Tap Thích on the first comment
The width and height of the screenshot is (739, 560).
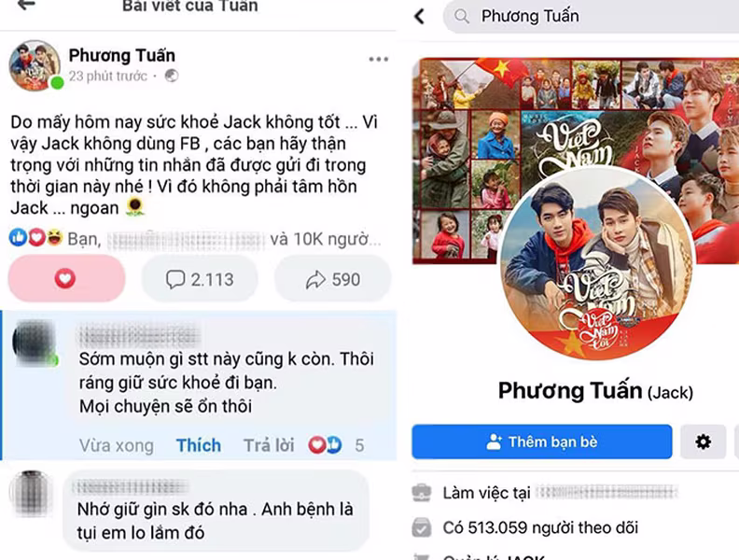point(199,445)
